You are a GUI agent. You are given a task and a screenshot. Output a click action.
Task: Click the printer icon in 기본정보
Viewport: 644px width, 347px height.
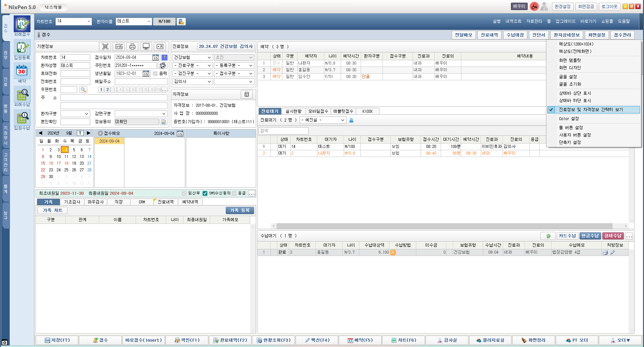pos(132,47)
